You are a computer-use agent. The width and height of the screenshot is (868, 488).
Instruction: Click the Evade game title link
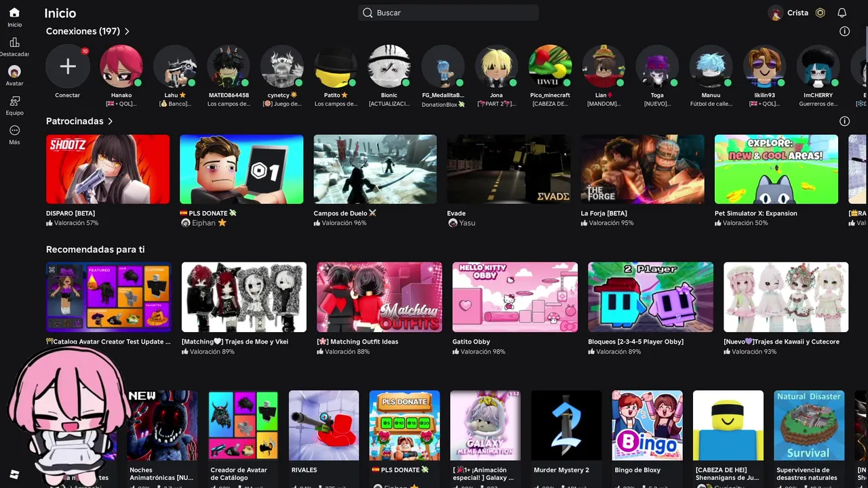[x=456, y=213]
